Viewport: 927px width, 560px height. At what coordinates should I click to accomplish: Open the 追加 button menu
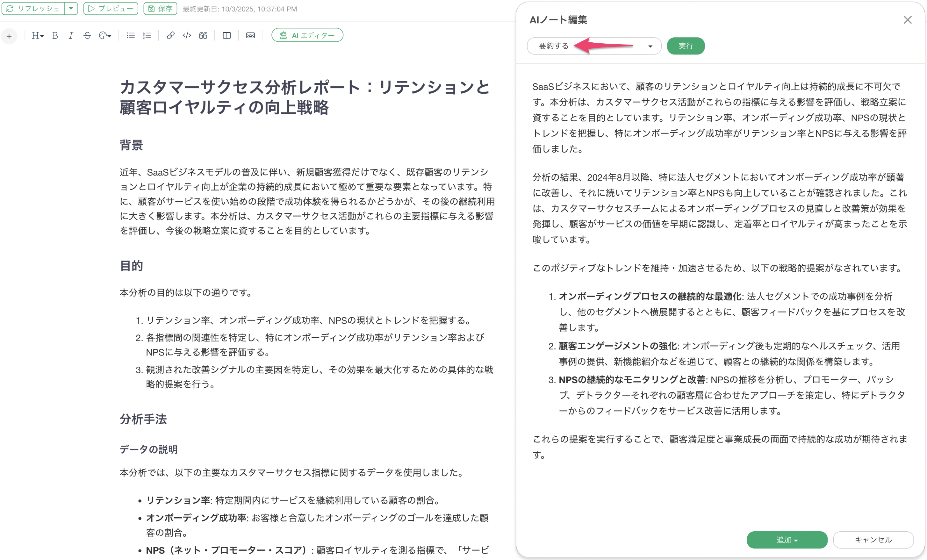pos(787,540)
